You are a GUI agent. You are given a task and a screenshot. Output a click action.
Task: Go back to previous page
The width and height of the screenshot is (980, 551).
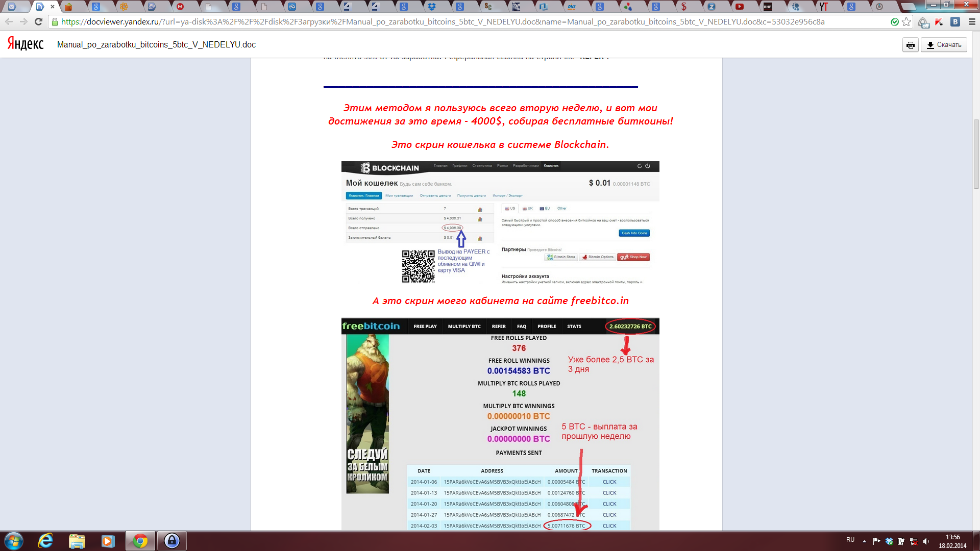tap(9, 22)
